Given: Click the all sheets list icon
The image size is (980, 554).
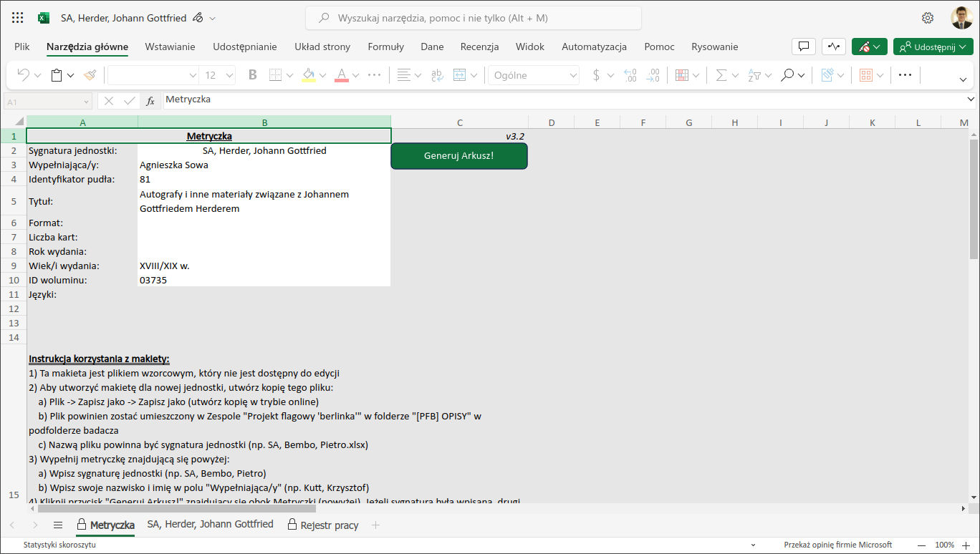Looking at the screenshot, I should pyautogui.click(x=58, y=525).
